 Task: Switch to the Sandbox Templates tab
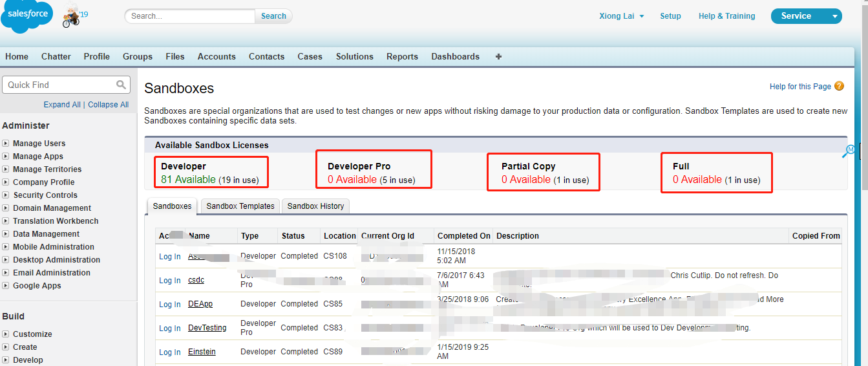tap(240, 206)
